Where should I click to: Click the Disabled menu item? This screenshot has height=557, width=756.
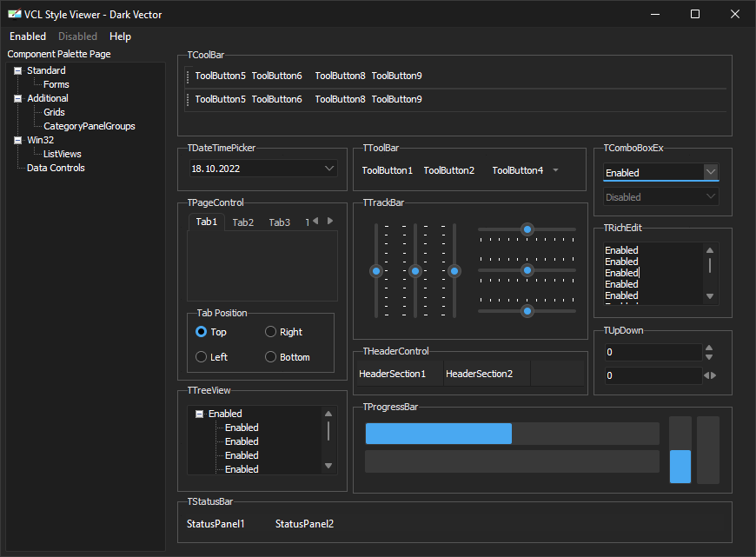[x=77, y=36]
